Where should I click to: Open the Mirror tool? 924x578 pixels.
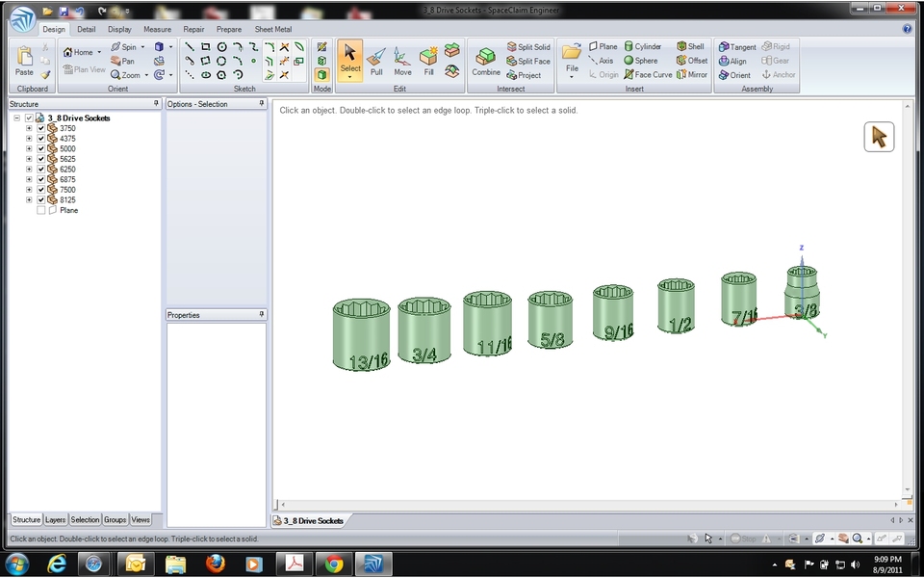(692, 74)
